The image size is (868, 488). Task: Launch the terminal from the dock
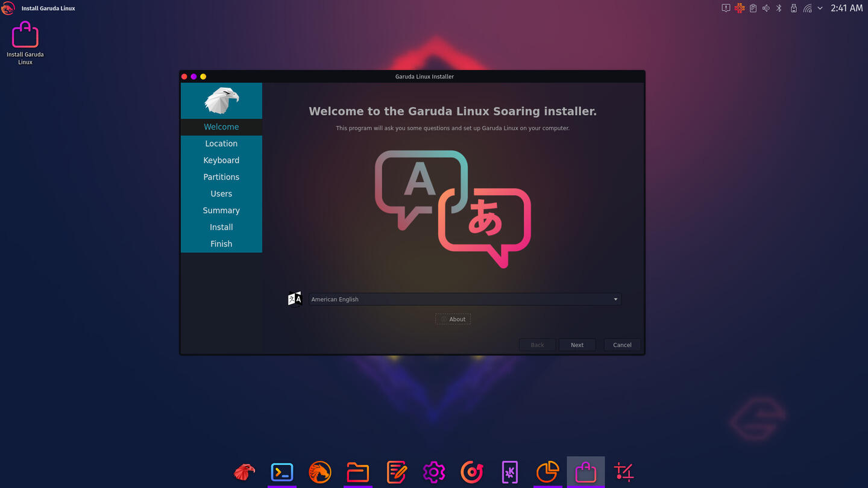[x=282, y=472]
